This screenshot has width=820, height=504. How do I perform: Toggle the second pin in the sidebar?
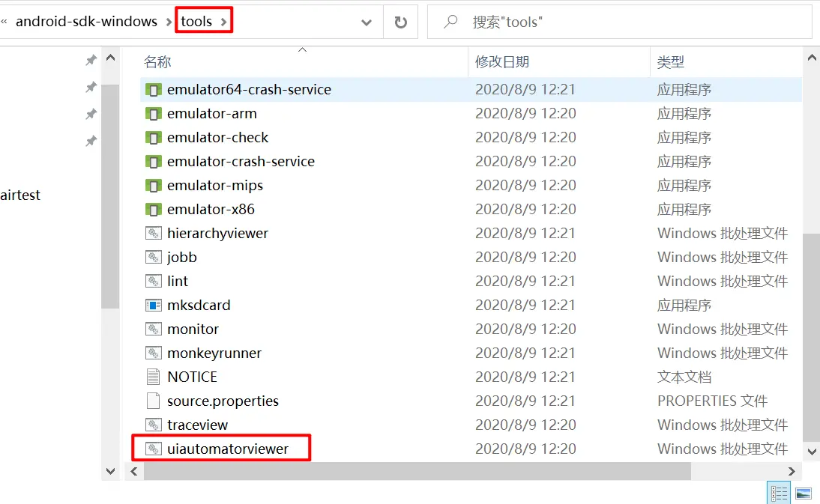91,86
